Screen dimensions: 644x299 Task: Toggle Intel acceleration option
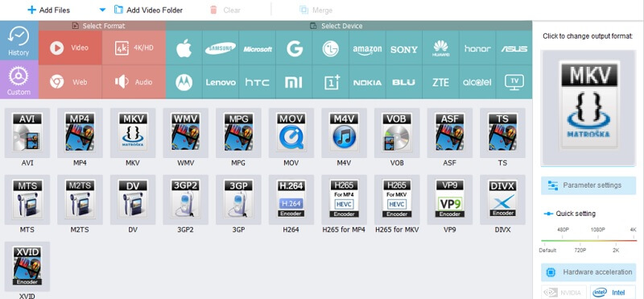click(613, 293)
